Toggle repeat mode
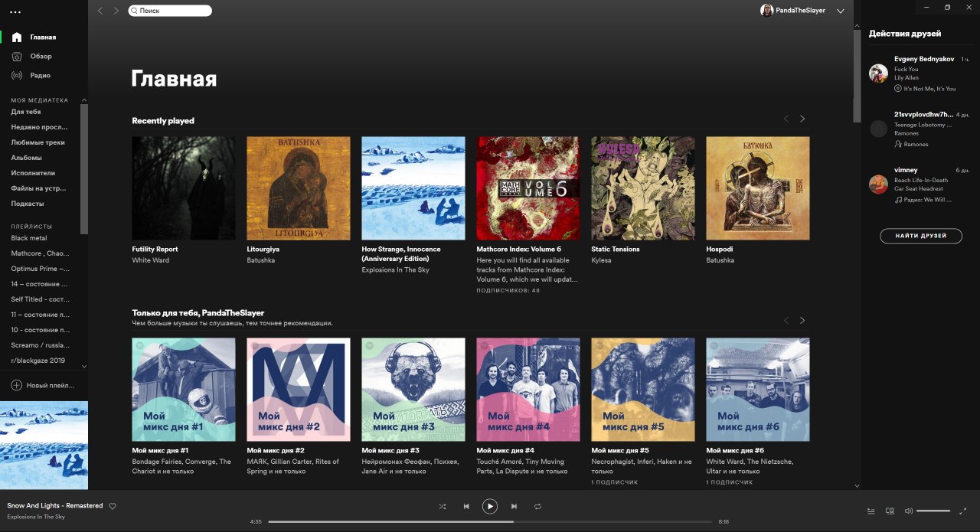Screen dimensions: 980x532 537,507
